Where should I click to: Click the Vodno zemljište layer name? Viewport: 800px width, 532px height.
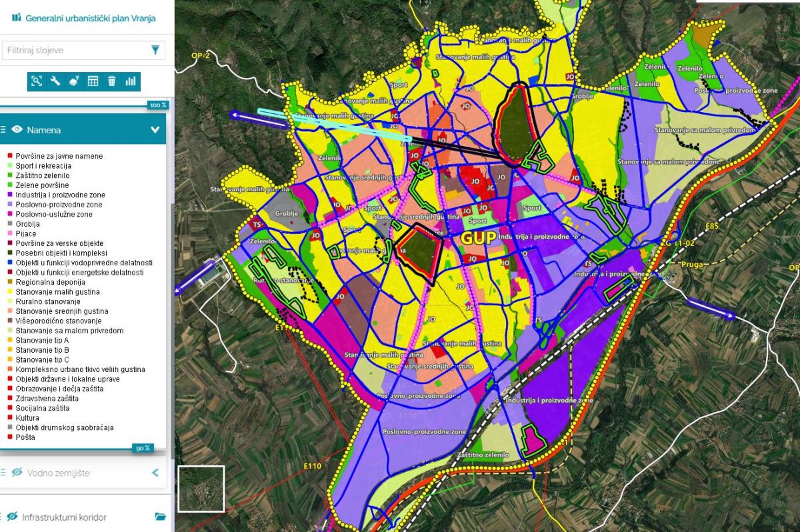(59, 473)
